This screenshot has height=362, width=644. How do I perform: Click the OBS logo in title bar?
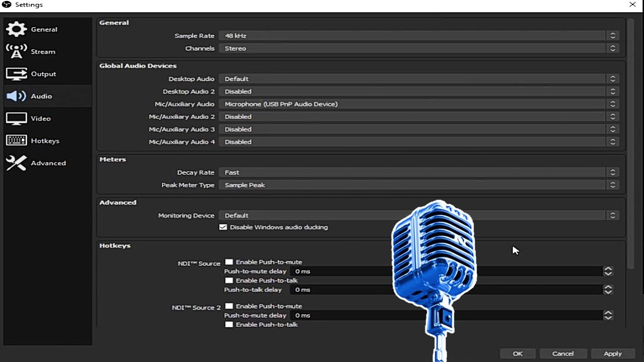7,5
